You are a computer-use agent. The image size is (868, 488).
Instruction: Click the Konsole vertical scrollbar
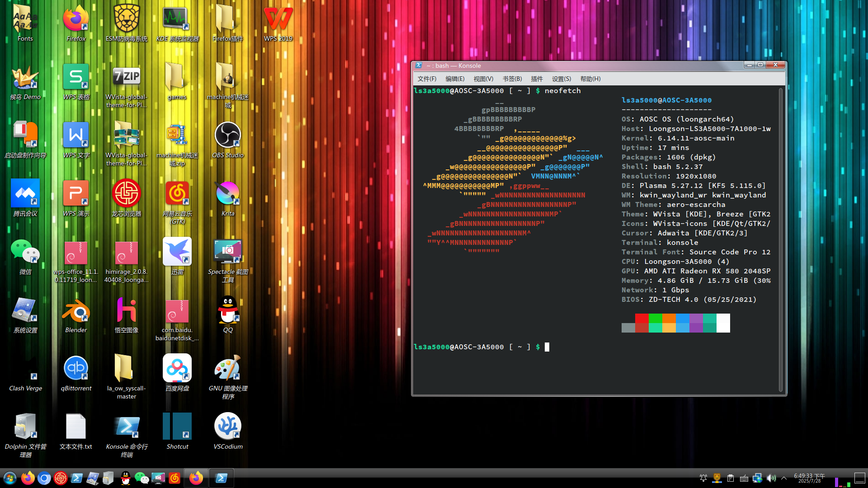click(x=781, y=239)
